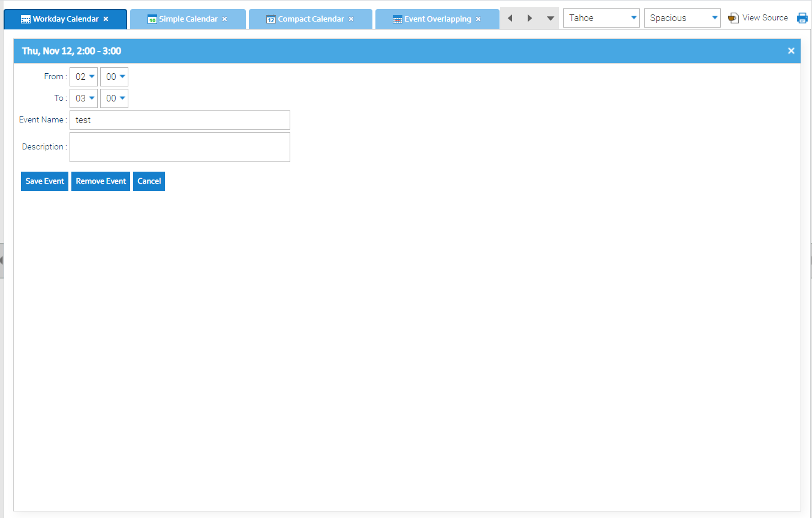Click the Description text area
The height and width of the screenshot is (518, 812).
point(180,147)
